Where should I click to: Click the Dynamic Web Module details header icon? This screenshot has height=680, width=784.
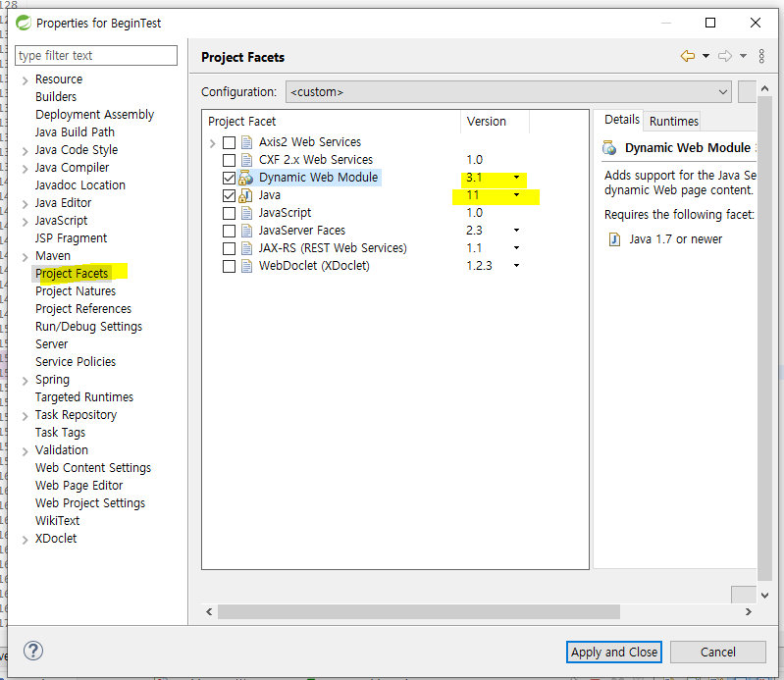(609, 148)
